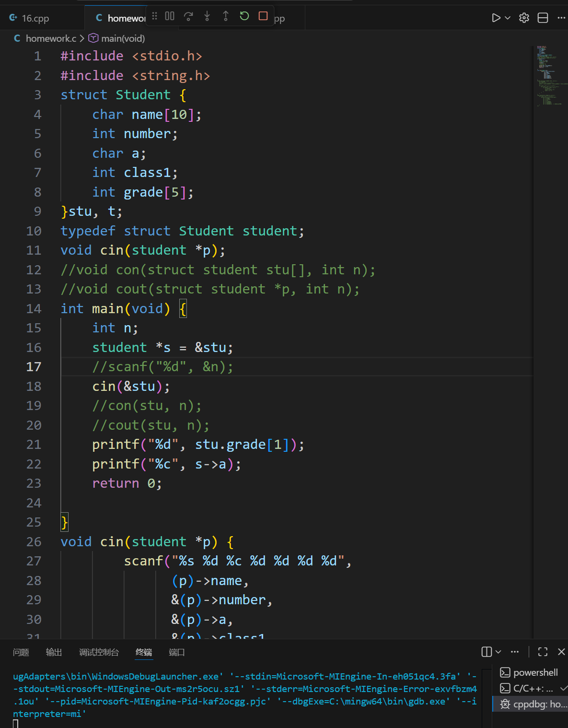The image size is (568, 728).
Task: Split the terminal
Action: click(x=487, y=652)
